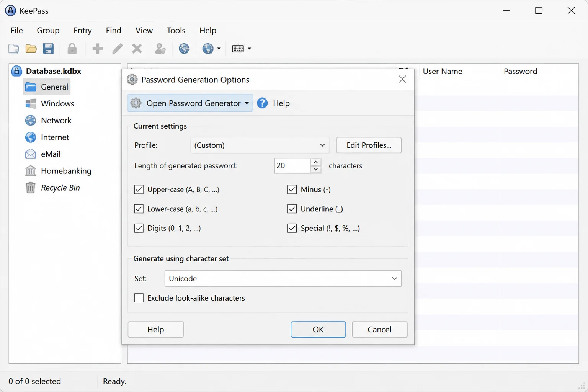The width and height of the screenshot is (588, 392).
Task: Open the Tools menu
Action: pyautogui.click(x=176, y=30)
